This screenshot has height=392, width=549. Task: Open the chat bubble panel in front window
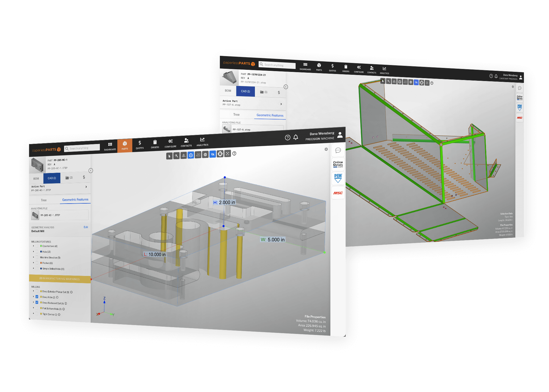click(x=338, y=150)
